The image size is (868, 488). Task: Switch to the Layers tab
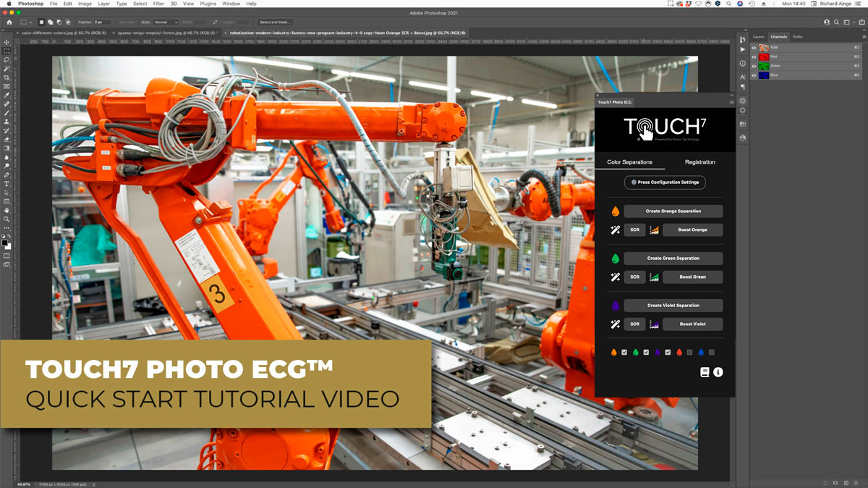point(758,36)
